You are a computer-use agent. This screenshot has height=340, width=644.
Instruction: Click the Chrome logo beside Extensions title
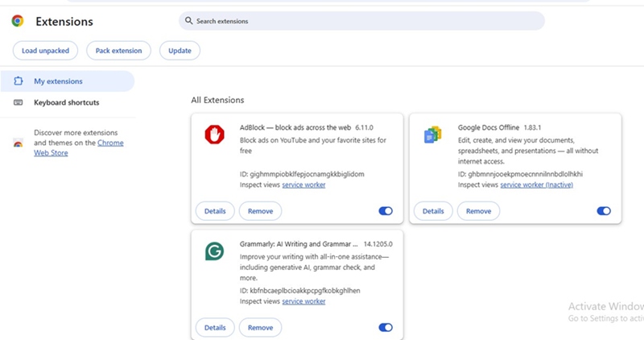pyautogui.click(x=18, y=21)
